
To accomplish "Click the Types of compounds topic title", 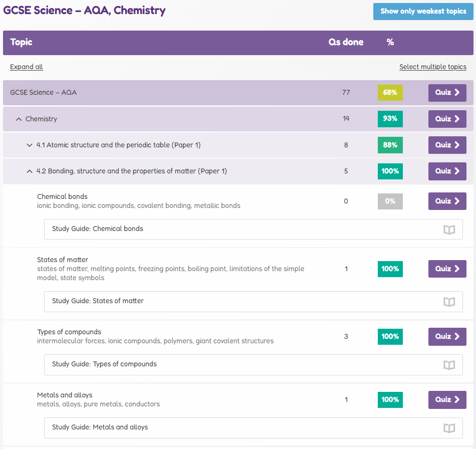I will pos(69,332).
